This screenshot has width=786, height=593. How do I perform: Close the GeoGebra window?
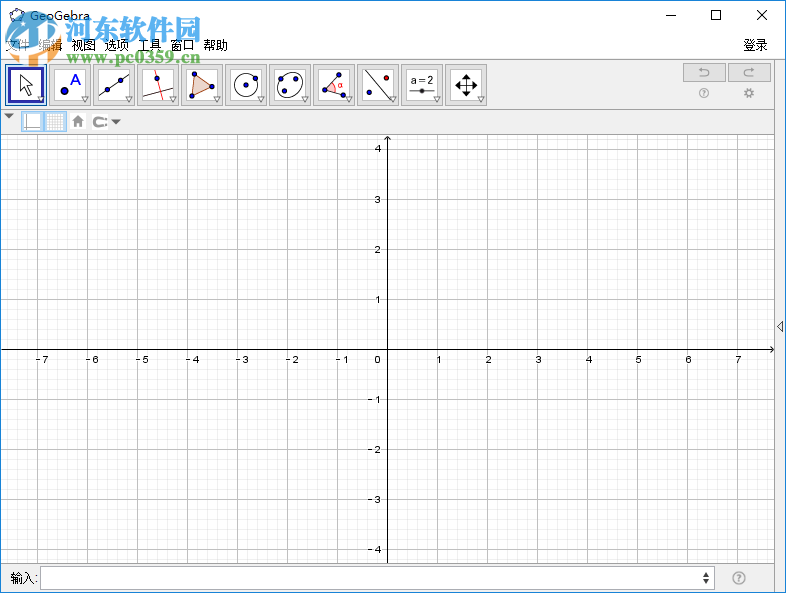tap(762, 15)
